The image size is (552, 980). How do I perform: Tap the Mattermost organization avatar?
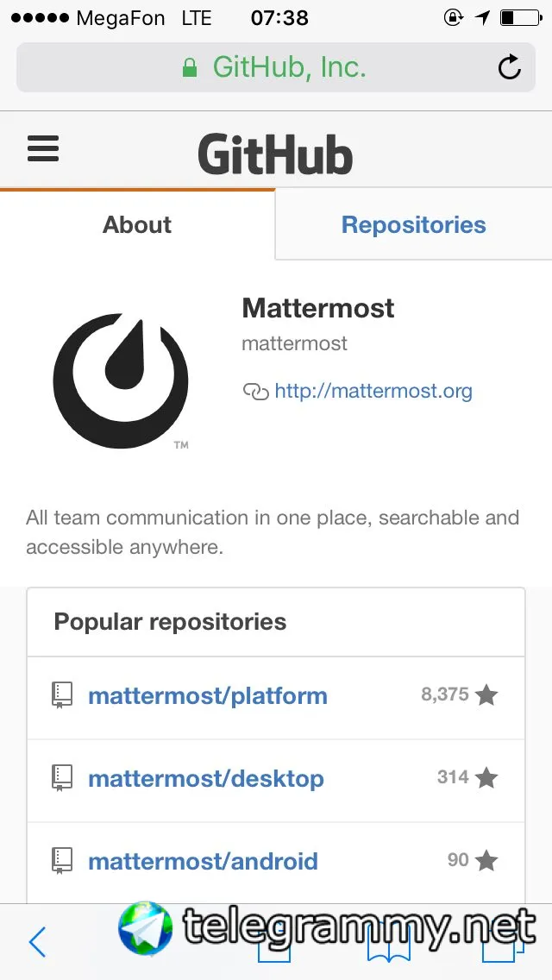[121, 381]
